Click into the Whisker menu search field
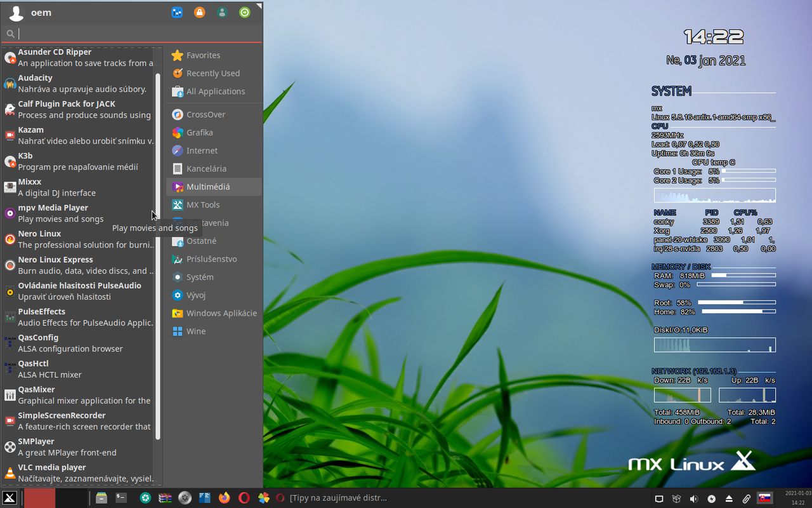 132,34
